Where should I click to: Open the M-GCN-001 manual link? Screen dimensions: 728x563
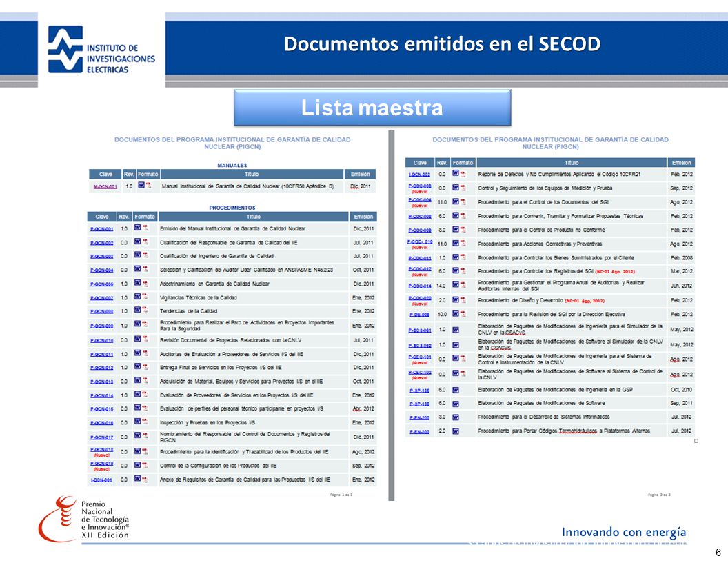(105, 187)
